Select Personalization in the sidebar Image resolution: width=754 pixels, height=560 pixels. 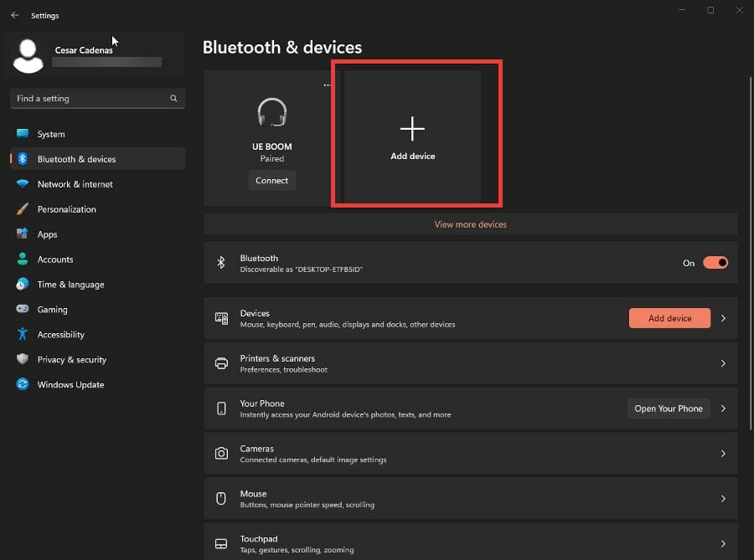(x=66, y=209)
